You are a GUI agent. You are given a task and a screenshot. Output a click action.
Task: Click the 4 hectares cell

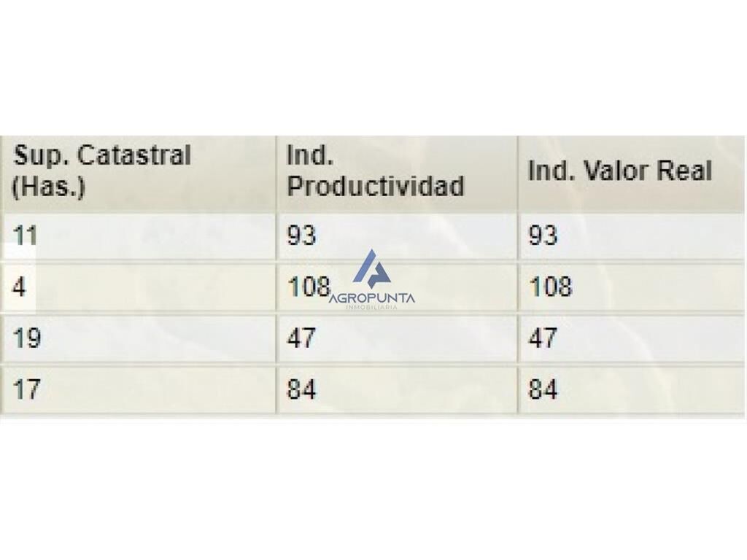point(138,287)
